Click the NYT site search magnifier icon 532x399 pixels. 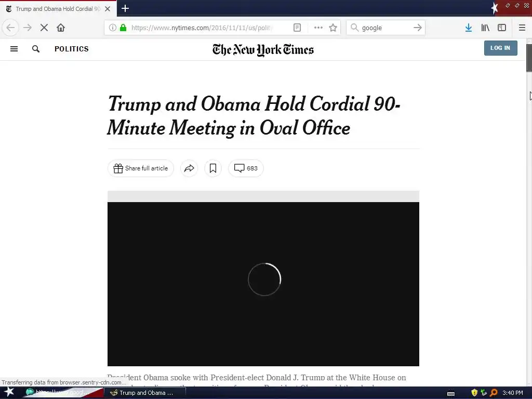(x=36, y=49)
